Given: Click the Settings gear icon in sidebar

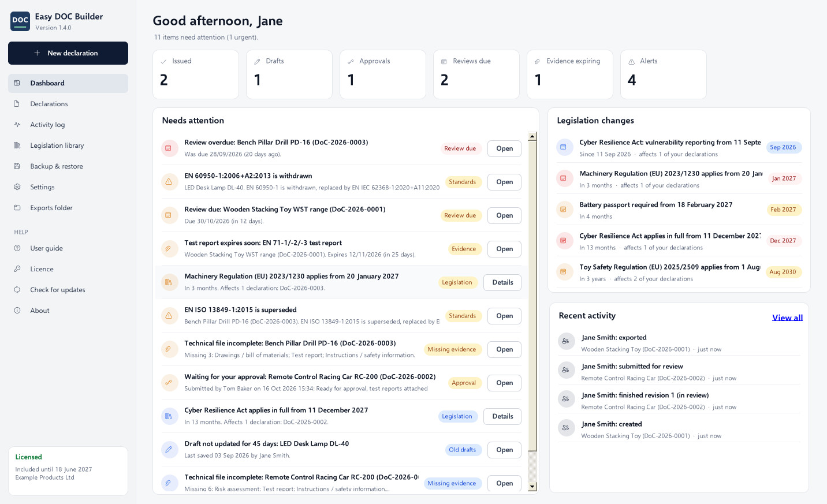Looking at the screenshot, I should coord(17,187).
